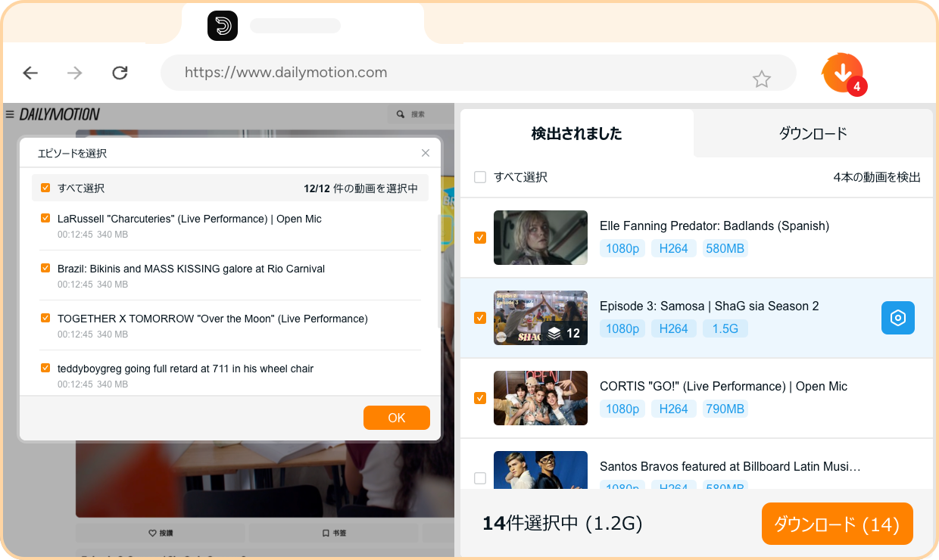The width and height of the screenshot is (939, 560).
Task: Start download with the ダウンロード (14) button
Action: click(837, 523)
